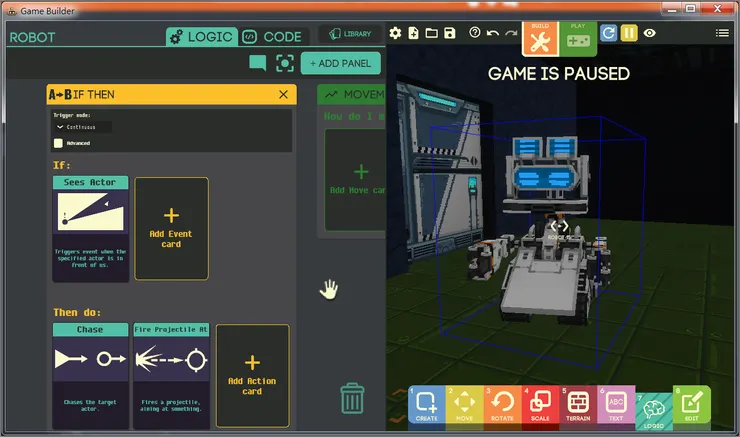
Task: Click the new file icon
Action: tap(413, 33)
